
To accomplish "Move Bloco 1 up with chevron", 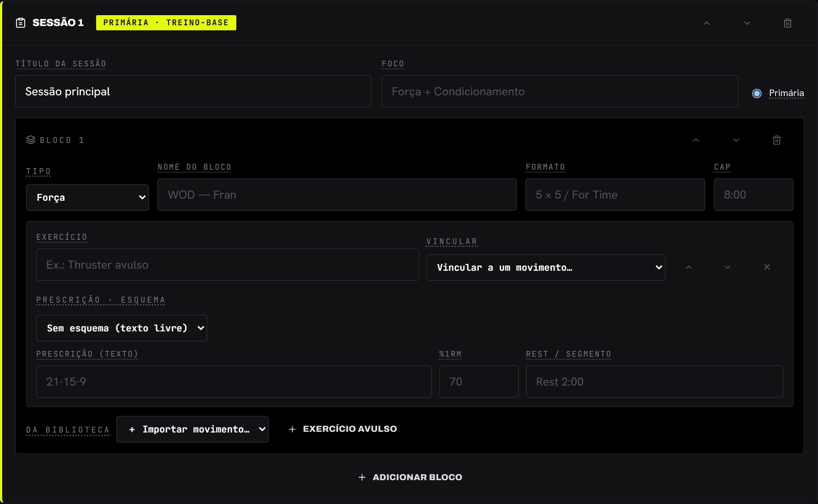I will [696, 140].
